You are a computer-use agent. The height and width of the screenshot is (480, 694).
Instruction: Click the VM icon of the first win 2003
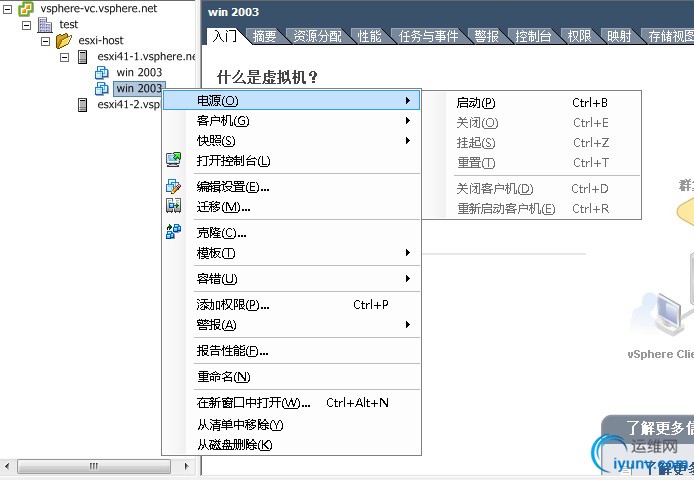click(x=102, y=73)
